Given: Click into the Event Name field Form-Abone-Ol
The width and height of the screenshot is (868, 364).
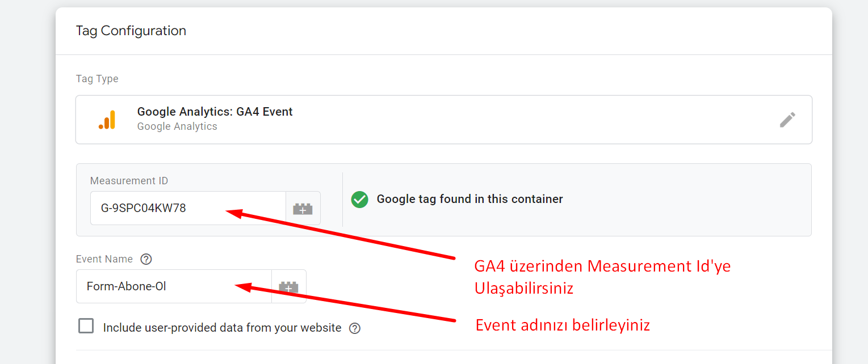Looking at the screenshot, I should pos(173,286).
